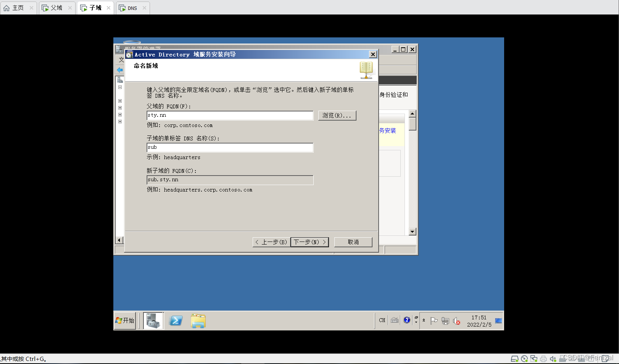Click VMware sound card status icon

(x=553, y=359)
